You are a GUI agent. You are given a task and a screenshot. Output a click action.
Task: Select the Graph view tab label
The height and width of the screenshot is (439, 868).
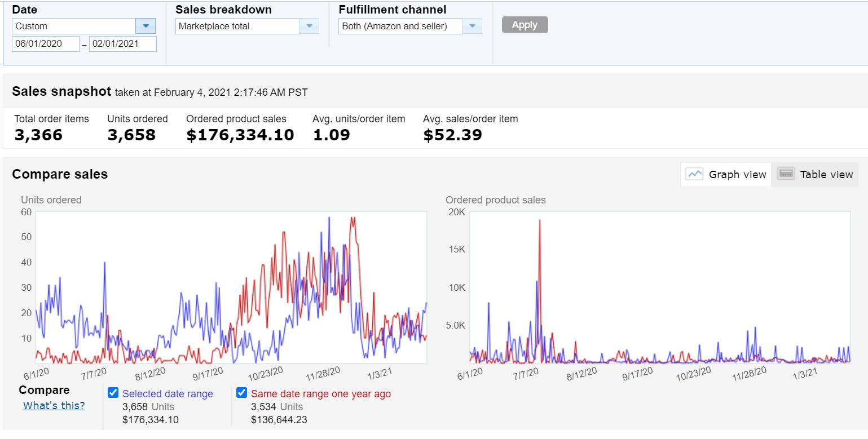[737, 175]
